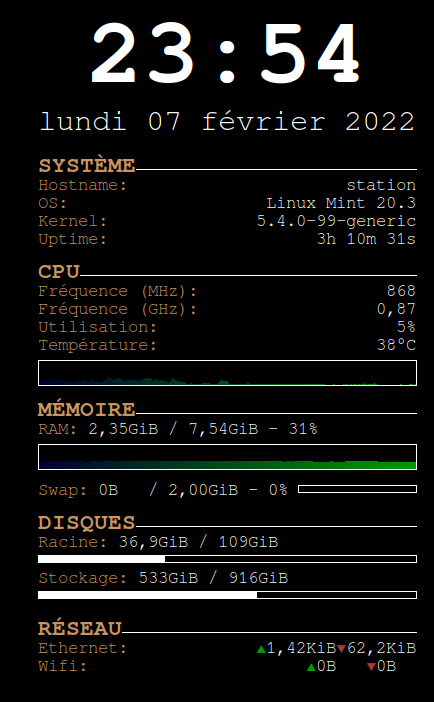Click the Wifi: label
The width and height of the screenshot is (434, 702).
(x=63, y=667)
